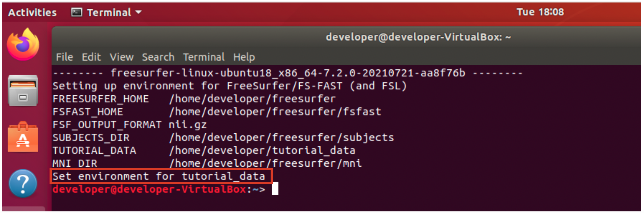The image size is (644, 213).
Task: Open the Edit menu
Action: pyautogui.click(x=91, y=57)
